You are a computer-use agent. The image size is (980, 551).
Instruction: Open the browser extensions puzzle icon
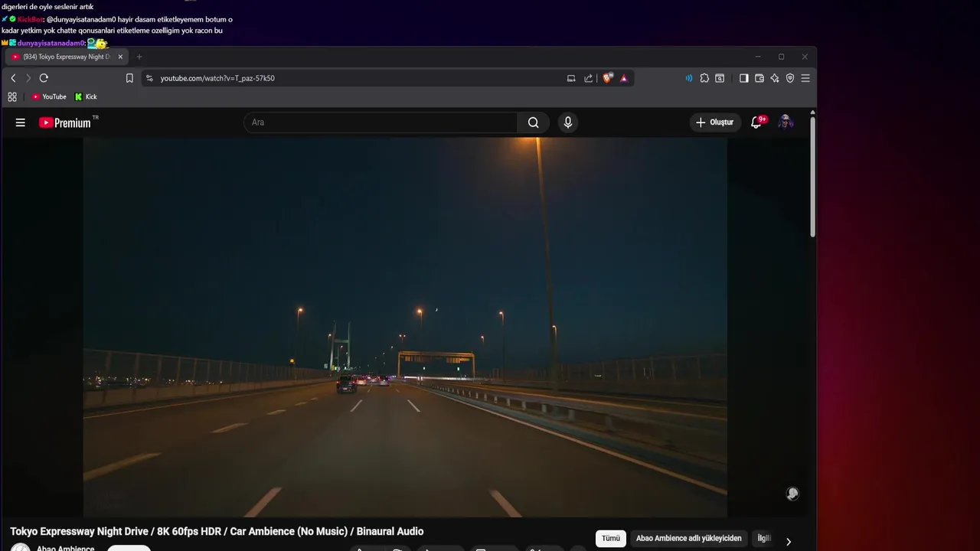click(x=704, y=78)
